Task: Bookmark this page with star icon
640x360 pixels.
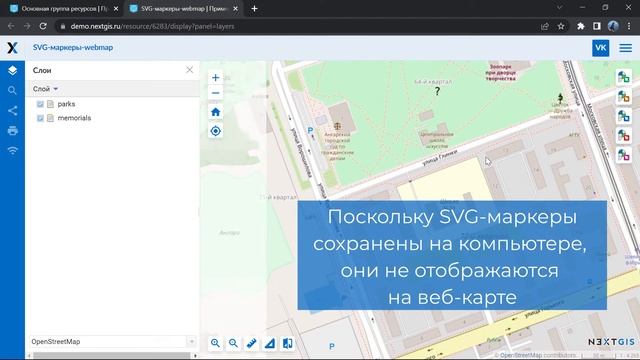Action: click(561, 26)
